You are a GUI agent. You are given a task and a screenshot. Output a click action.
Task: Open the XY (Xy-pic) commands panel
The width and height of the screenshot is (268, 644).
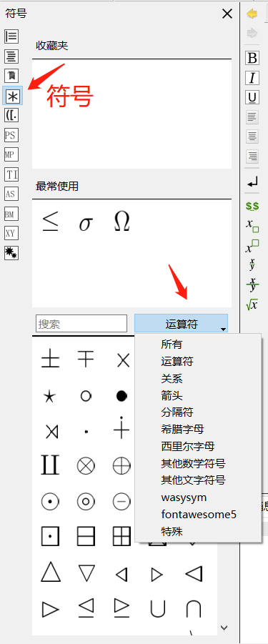pos(11,233)
